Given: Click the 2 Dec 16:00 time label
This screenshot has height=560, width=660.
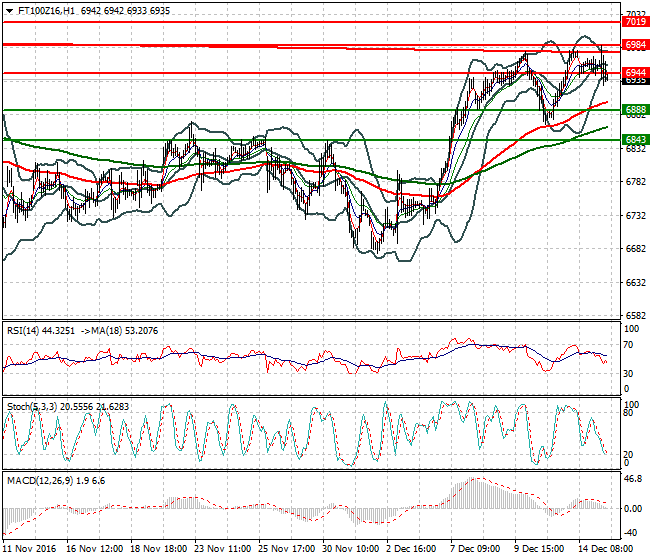Looking at the screenshot, I should 411,549.
